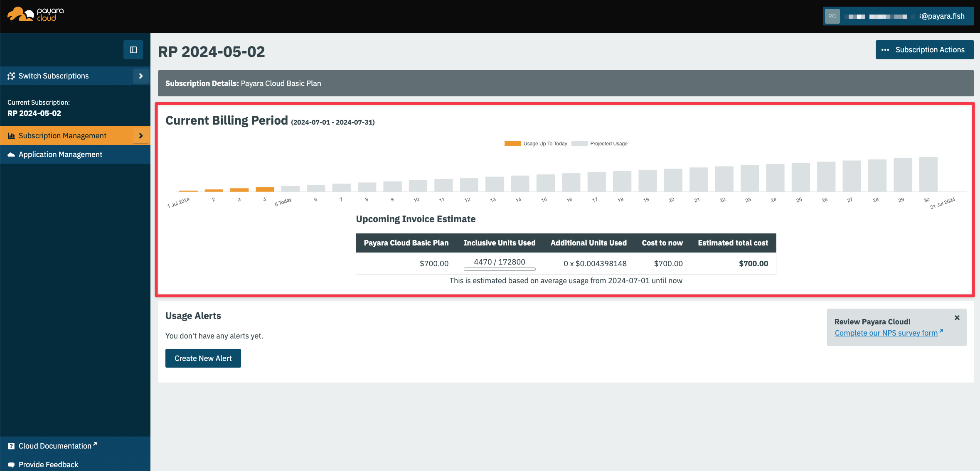Click the Create New Alert button

[203, 358]
